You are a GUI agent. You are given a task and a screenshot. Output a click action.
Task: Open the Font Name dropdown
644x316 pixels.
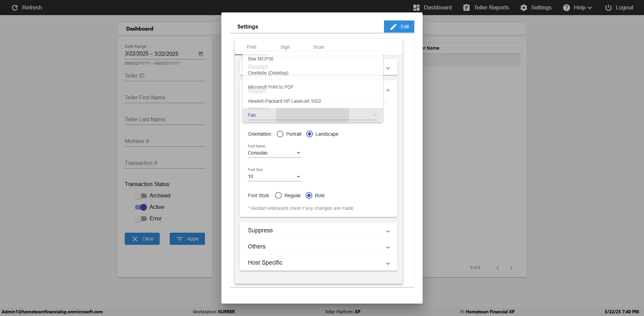coord(274,153)
